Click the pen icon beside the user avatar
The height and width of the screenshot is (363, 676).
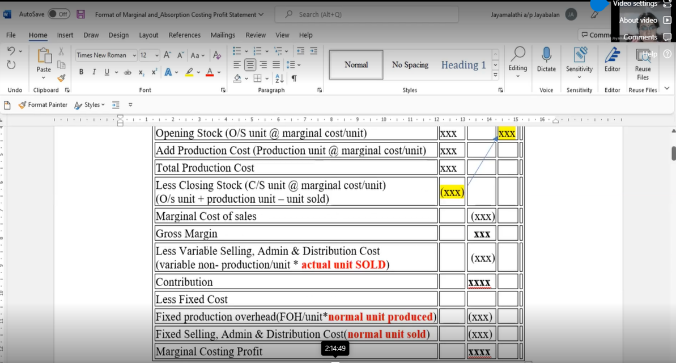(x=595, y=15)
